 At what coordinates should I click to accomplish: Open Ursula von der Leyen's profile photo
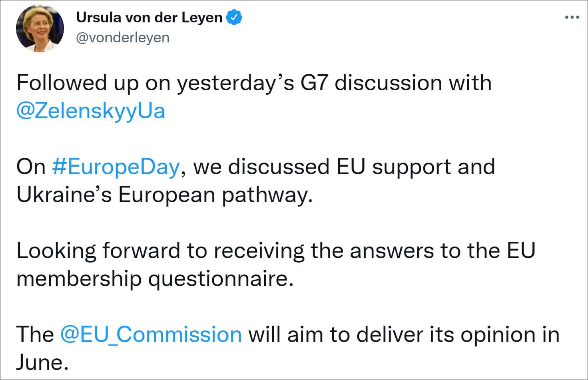coord(40,28)
